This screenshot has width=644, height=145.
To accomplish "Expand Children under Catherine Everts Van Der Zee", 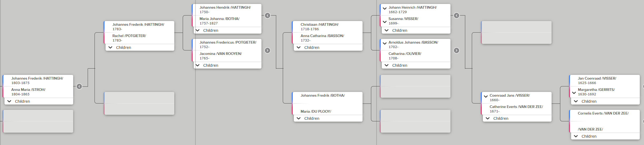I will (517, 118).
